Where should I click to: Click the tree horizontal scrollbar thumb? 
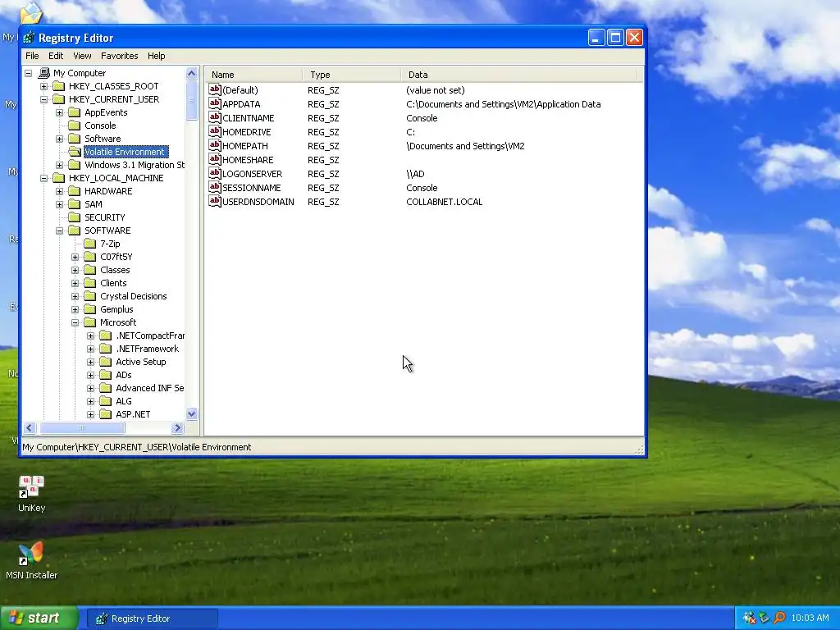pos(83,427)
